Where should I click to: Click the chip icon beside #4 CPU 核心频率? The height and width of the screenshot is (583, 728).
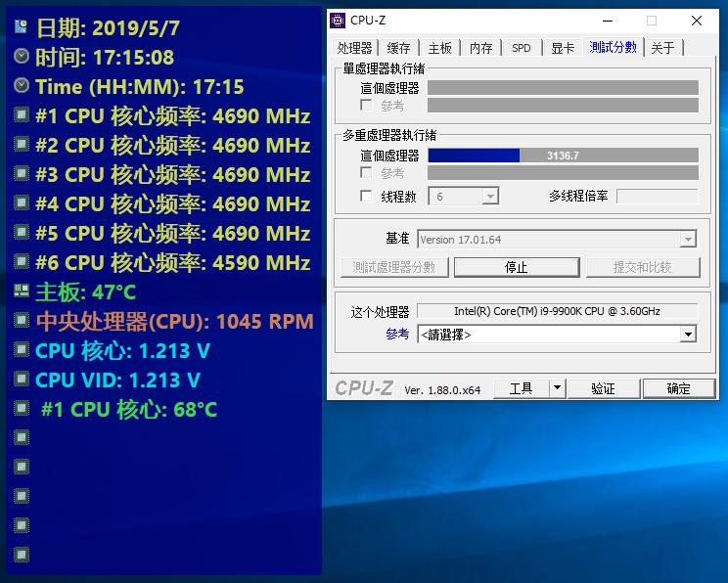click(x=22, y=202)
